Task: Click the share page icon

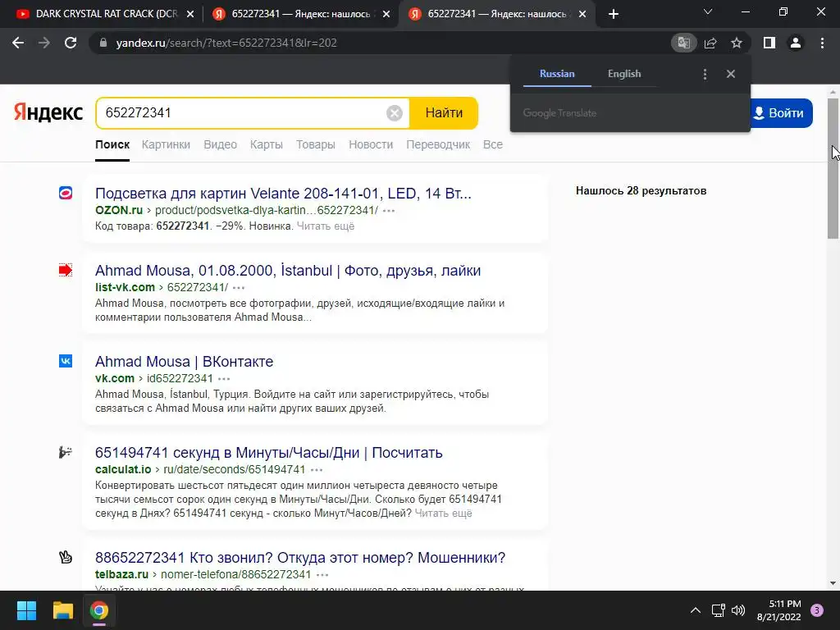Action: coord(710,43)
